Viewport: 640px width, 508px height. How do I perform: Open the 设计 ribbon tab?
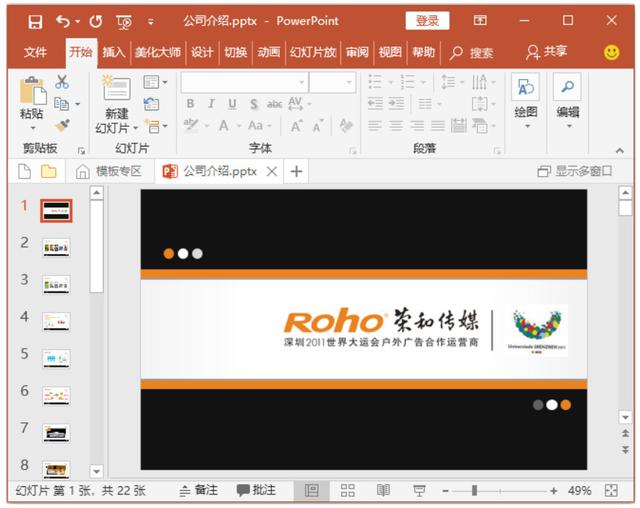tap(202, 52)
